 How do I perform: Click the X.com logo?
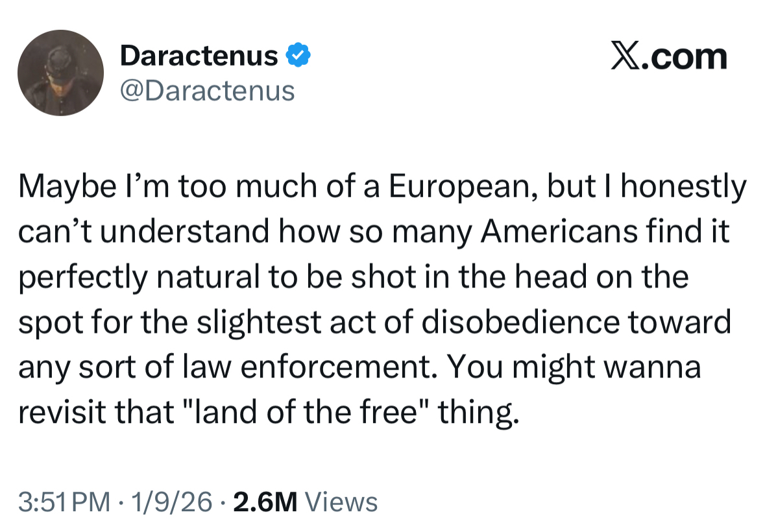[669, 57]
